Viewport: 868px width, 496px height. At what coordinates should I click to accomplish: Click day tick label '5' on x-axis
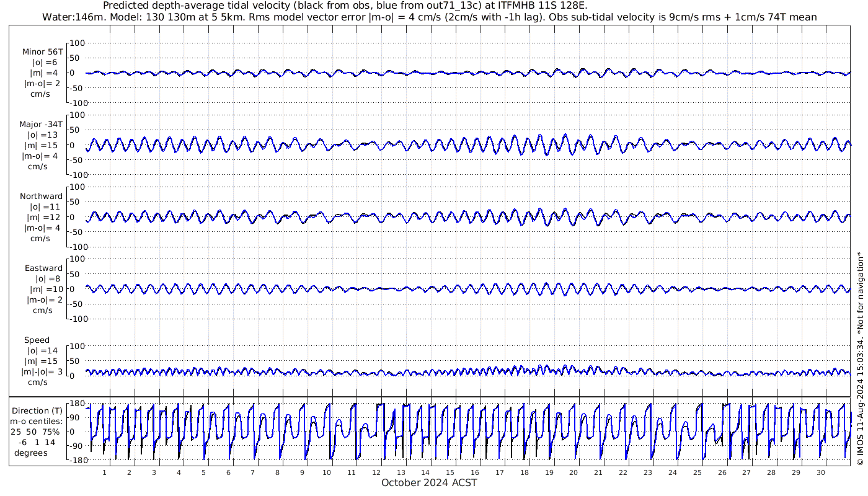(x=203, y=472)
